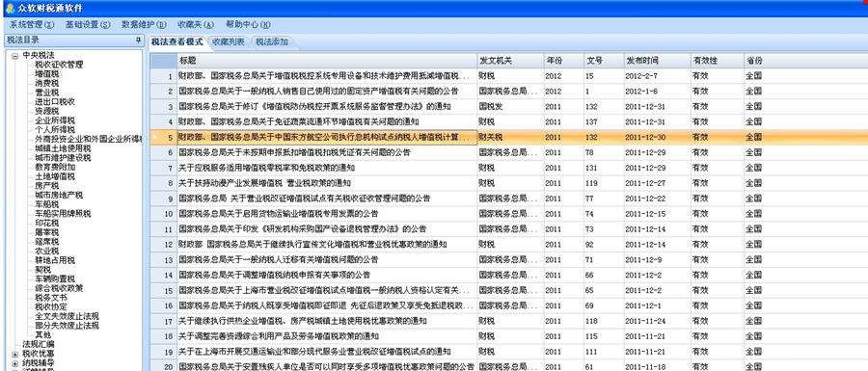
Task: Sort by the 文号 column header
Action: [x=604, y=61]
